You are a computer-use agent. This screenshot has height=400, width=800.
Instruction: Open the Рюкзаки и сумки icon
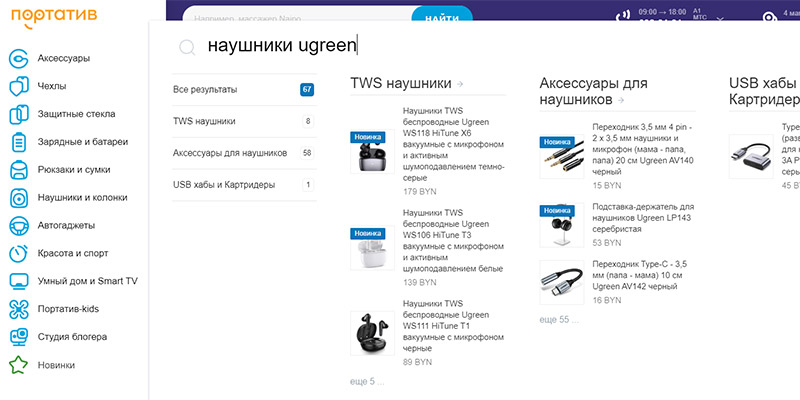19,170
